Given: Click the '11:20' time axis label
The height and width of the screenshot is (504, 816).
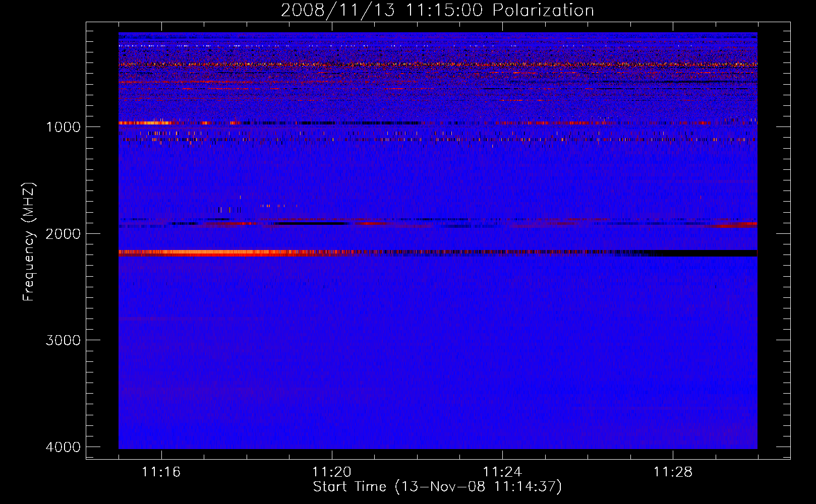Looking at the screenshot, I should click(331, 472).
